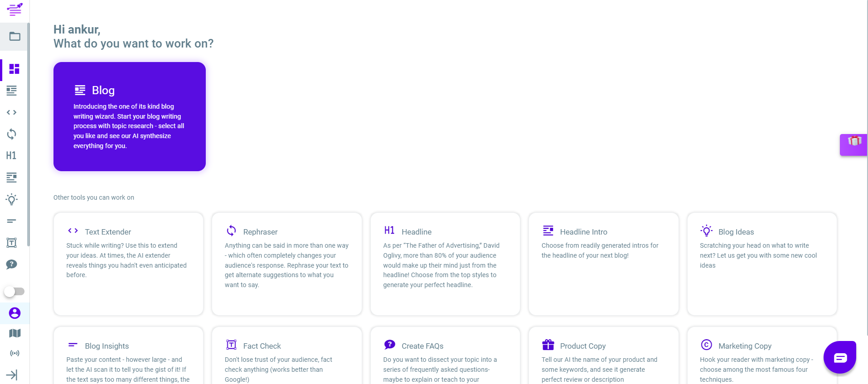Screen dimensions: 868x384
Task: Open the folder icon in sidebar
Action: pyautogui.click(x=15, y=36)
